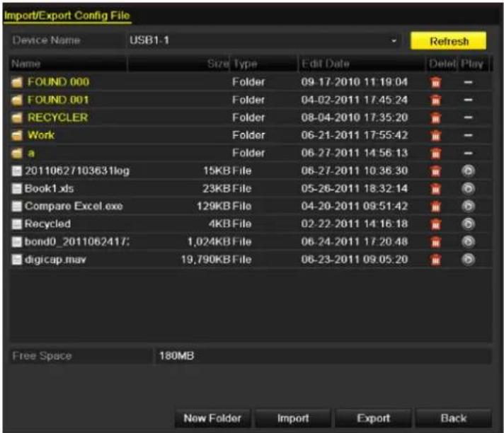Select the 20110627103631log file name
The height and width of the screenshot is (433, 504).
point(77,171)
